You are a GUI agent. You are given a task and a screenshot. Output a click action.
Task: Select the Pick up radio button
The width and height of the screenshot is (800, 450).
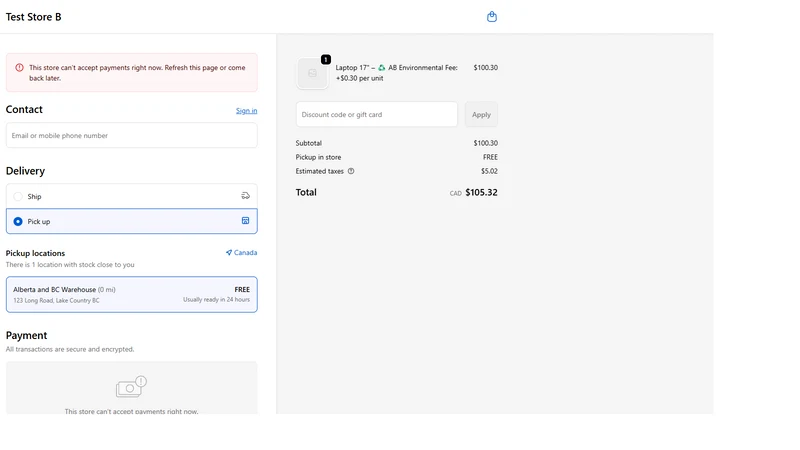coord(18,221)
